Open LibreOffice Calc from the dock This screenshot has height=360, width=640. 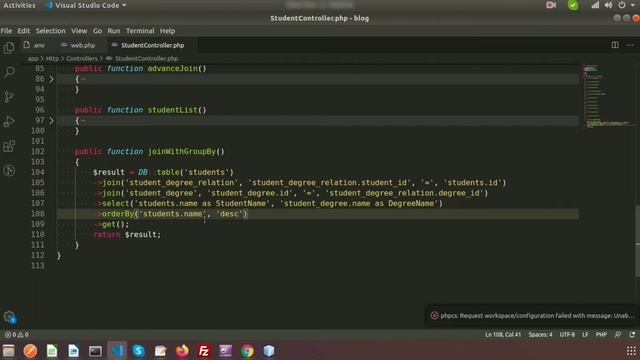click(52, 351)
